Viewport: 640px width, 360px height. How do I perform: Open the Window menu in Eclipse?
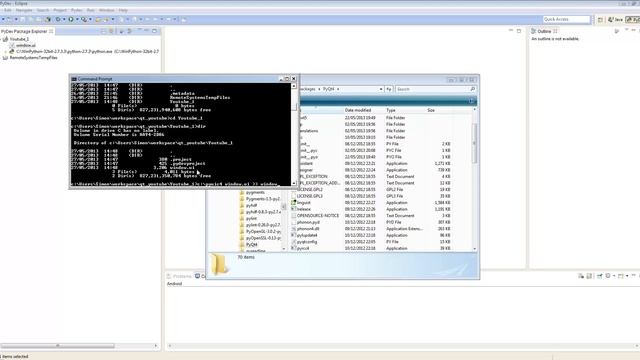point(107,10)
